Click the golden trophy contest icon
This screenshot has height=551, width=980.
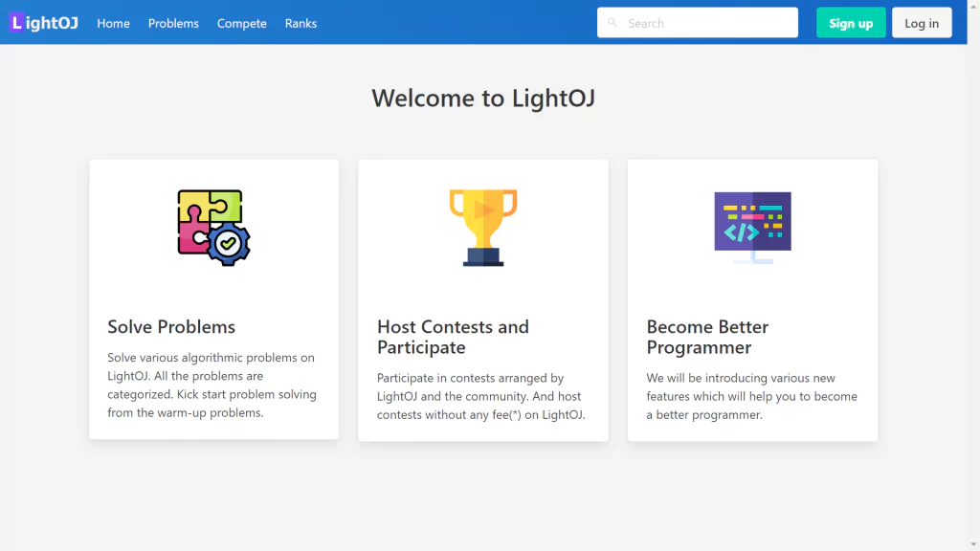coord(483,228)
